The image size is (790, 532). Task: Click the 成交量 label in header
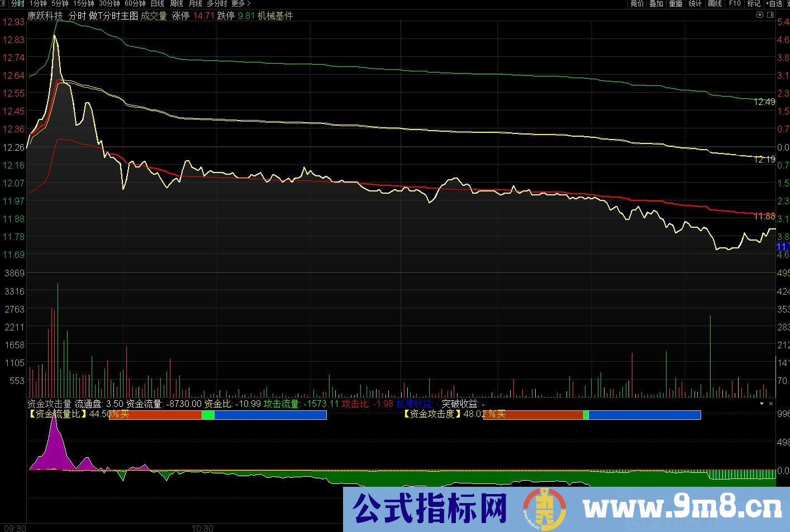[x=154, y=16]
